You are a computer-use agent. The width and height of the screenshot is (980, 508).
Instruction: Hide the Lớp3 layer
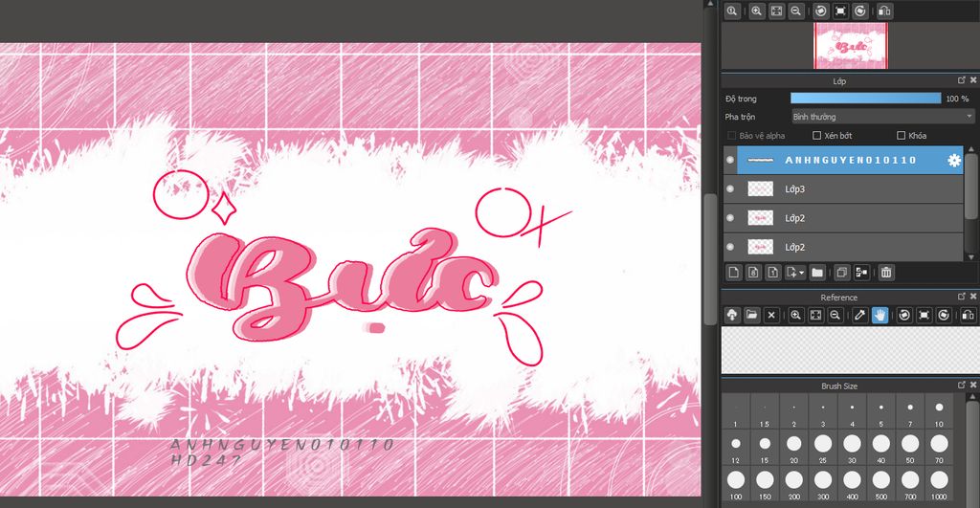pyautogui.click(x=730, y=188)
